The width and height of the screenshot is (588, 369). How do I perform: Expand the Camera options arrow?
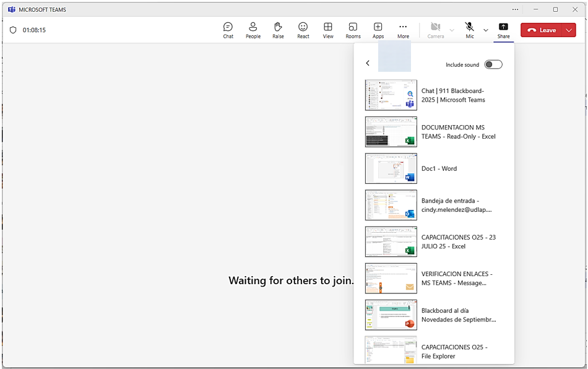[451, 30]
